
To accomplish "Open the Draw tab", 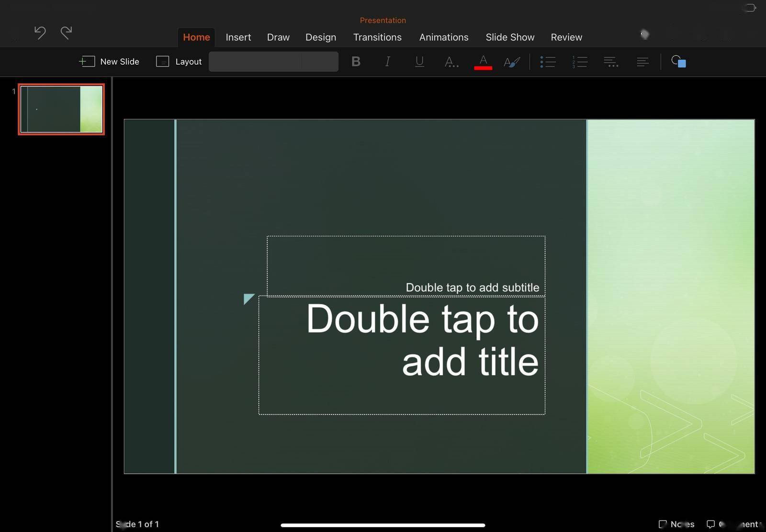I will [278, 37].
